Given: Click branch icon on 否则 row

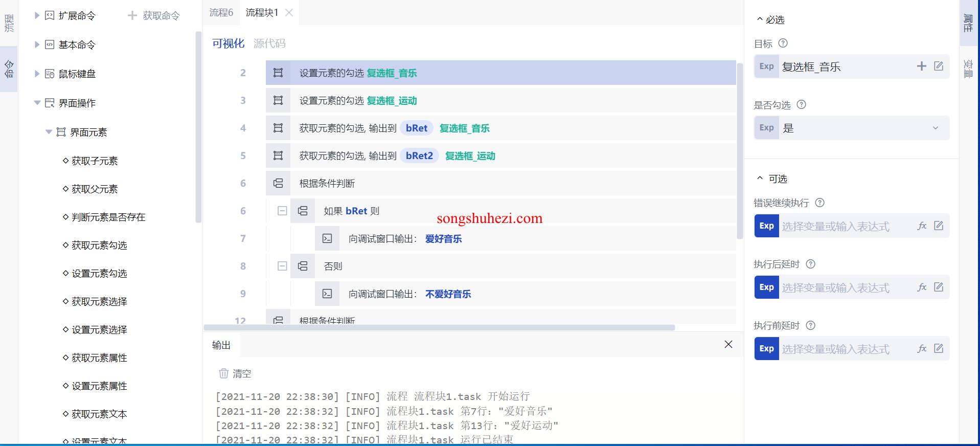Looking at the screenshot, I should [303, 266].
